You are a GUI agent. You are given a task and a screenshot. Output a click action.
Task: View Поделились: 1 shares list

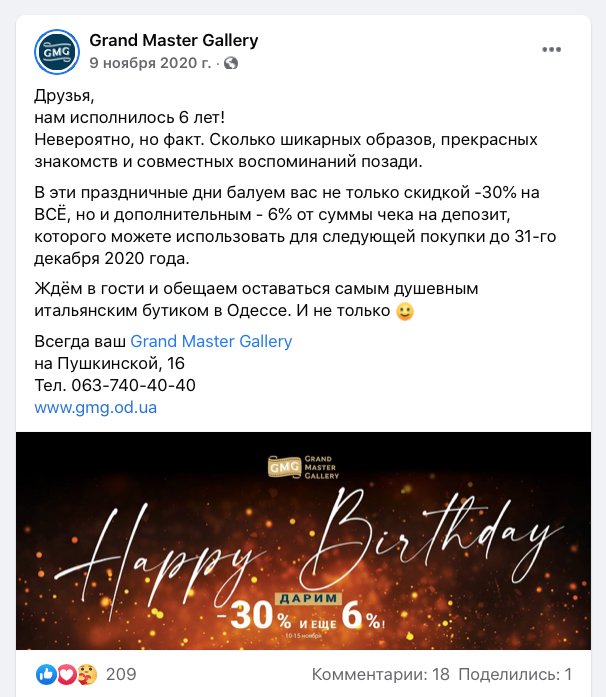(515, 674)
